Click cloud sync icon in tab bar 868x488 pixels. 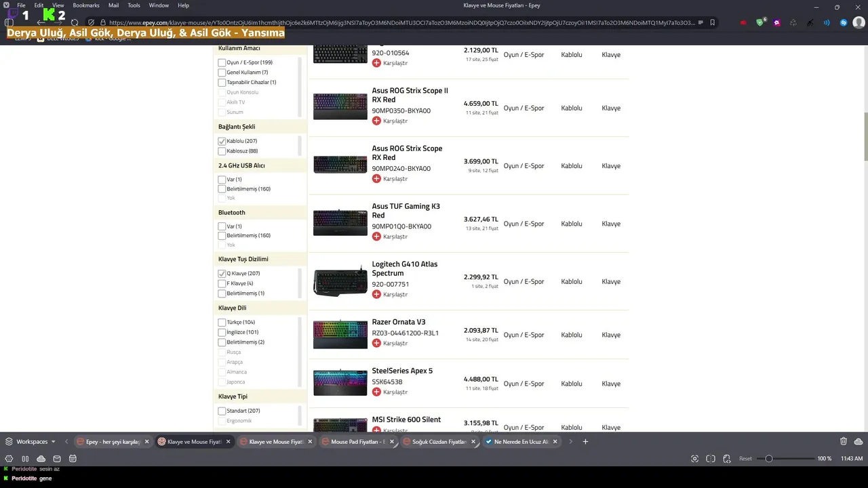[x=859, y=441]
